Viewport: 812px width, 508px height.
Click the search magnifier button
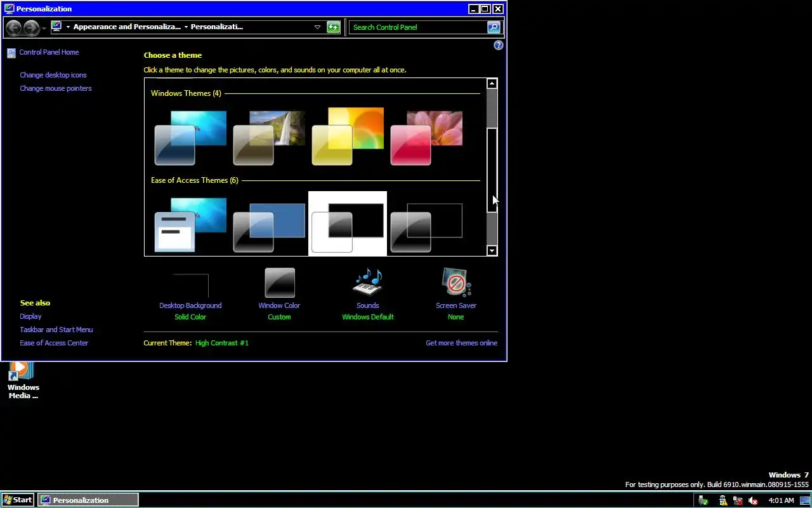click(x=494, y=27)
